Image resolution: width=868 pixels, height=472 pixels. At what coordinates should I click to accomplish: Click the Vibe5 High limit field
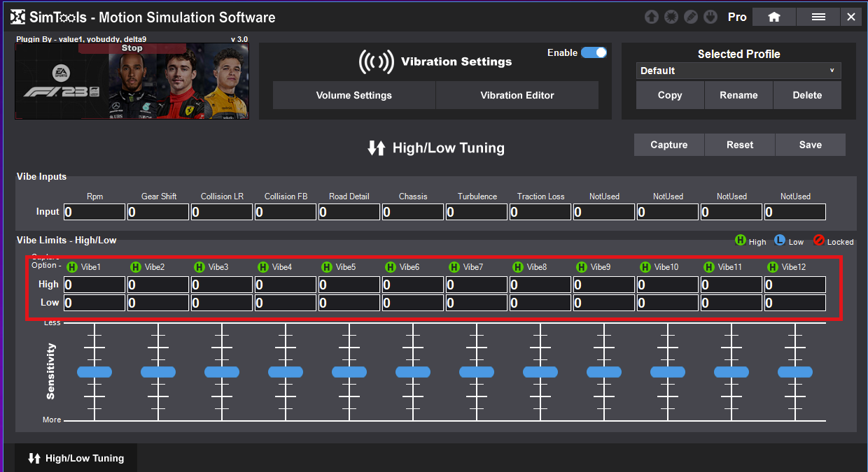tap(349, 285)
